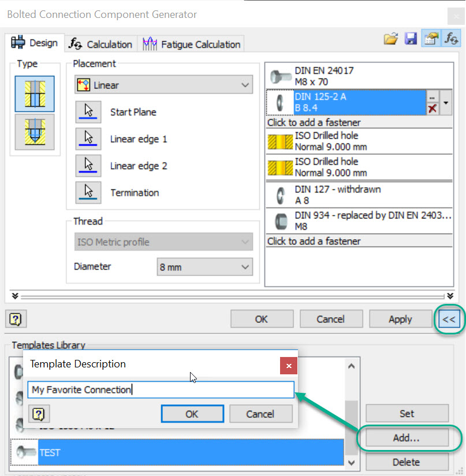Expand the panel with right double chevron
Image resolution: width=466 pixels, height=476 pixels.
pos(450,296)
